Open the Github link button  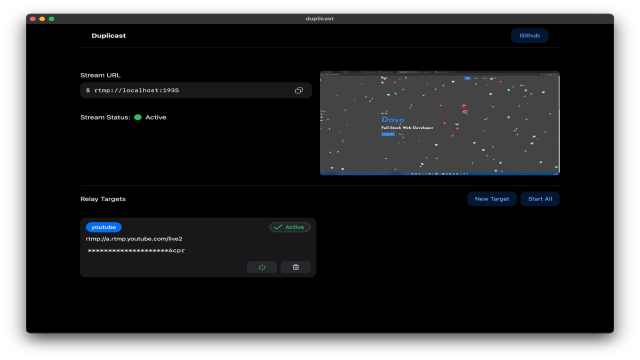(x=529, y=36)
